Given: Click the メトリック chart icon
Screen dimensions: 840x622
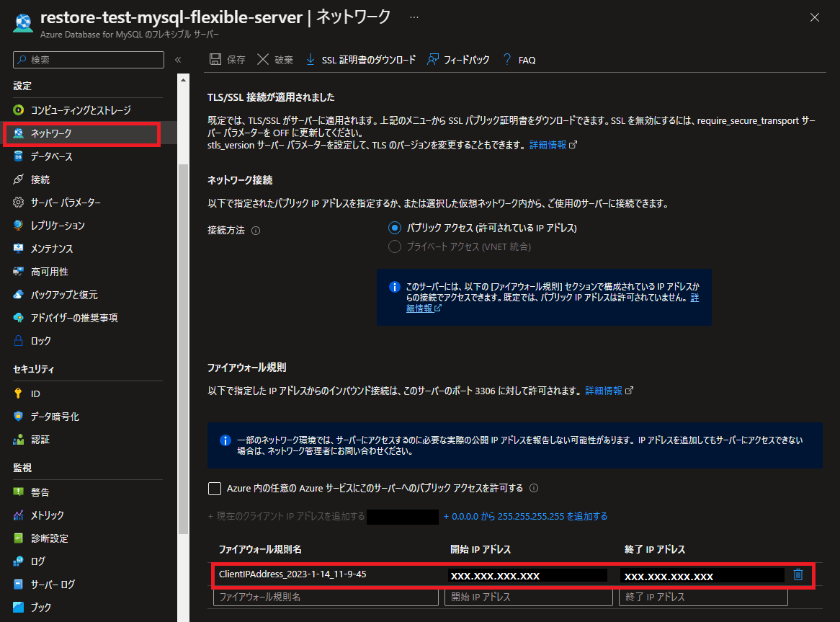Looking at the screenshot, I should (x=18, y=515).
